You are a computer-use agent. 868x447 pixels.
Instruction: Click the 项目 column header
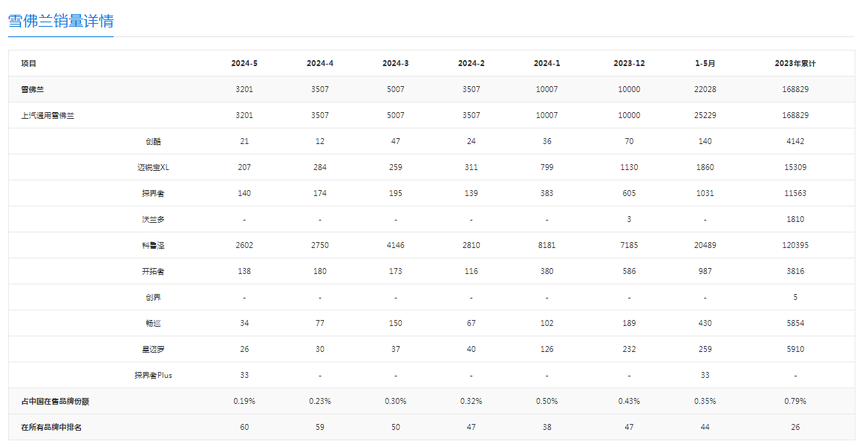[29, 63]
